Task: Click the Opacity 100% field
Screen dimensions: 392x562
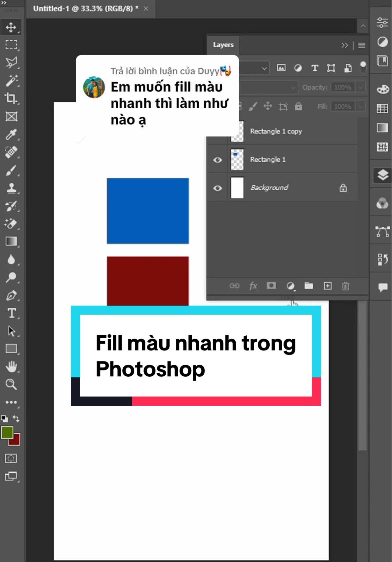Action: 342,88
